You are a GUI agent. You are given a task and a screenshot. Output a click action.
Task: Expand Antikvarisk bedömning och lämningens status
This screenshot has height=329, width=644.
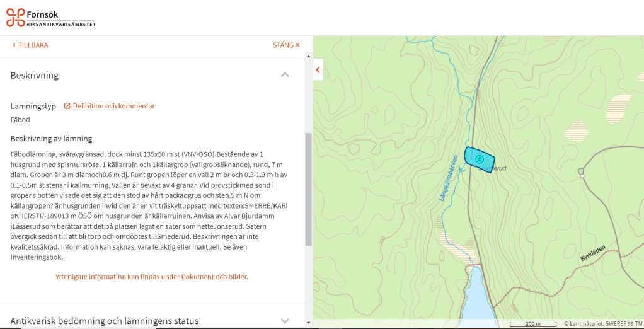point(285,321)
